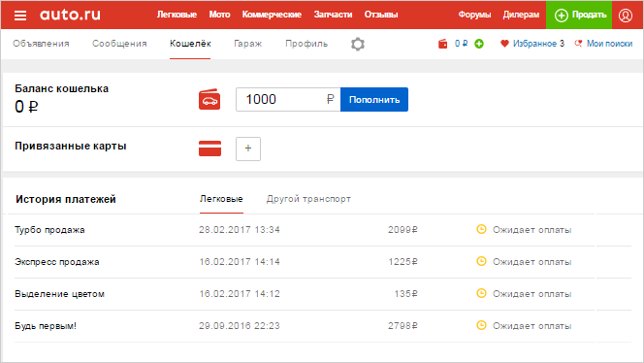Open the Сообщения tab
Viewport: 644px width, 363px height.
click(x=119, y=44)
